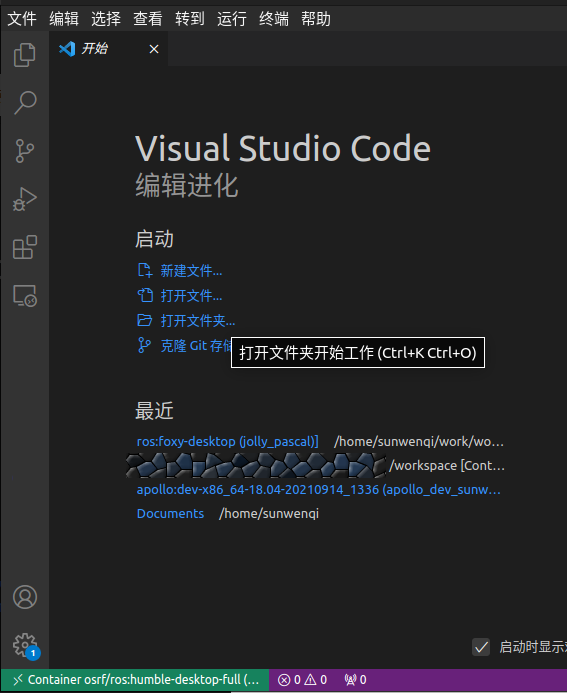The height and width of the screenshot is (693, 567).
Task: Open the Explorer view in activity bar
Action: click(x=25, y=55)
